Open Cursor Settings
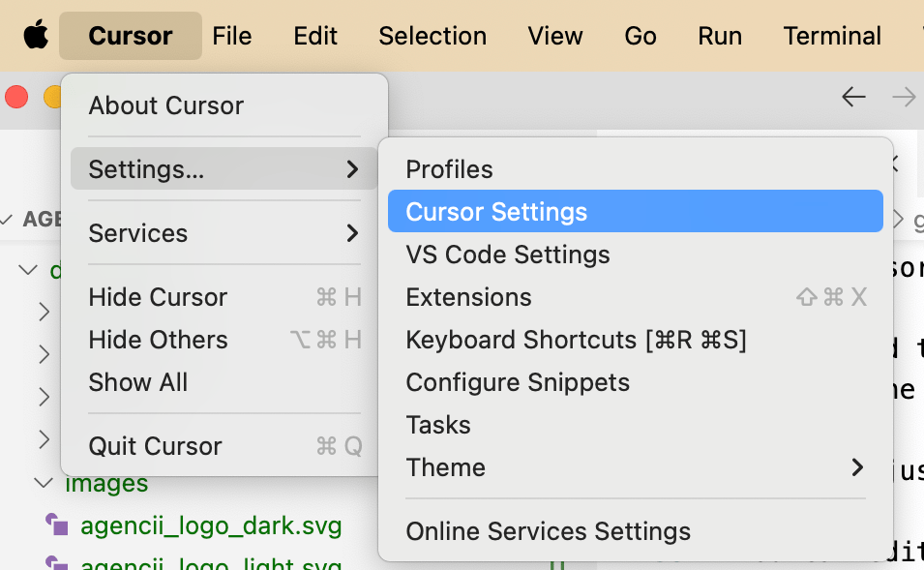 pos(636,211)
